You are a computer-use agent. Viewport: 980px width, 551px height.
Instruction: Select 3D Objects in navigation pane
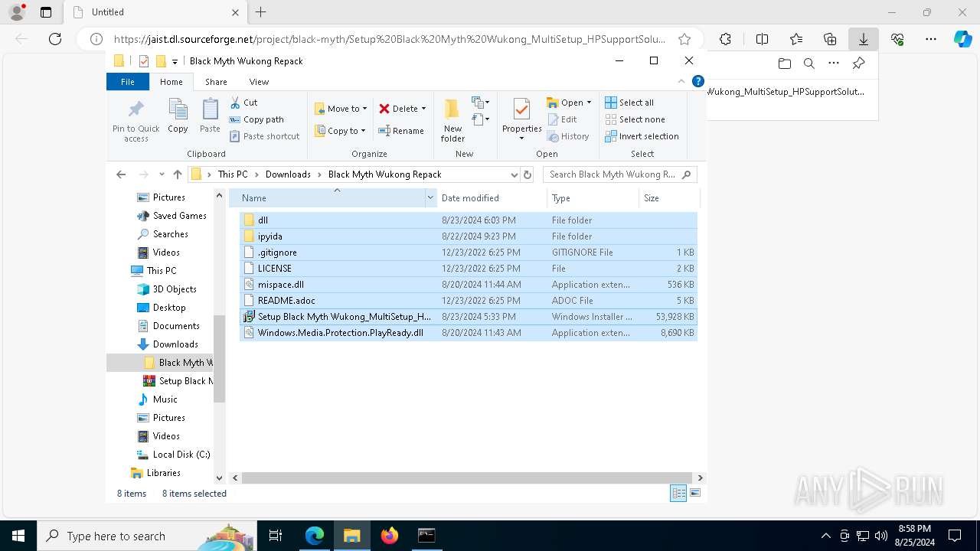point(175,289)
